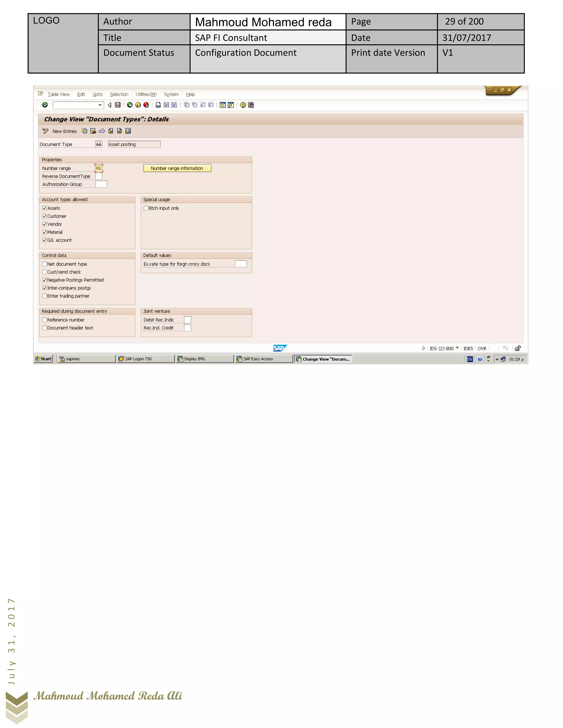This screenshot has height=728, width=563.
Task: Click the Windows Start button
Action: 43,359
